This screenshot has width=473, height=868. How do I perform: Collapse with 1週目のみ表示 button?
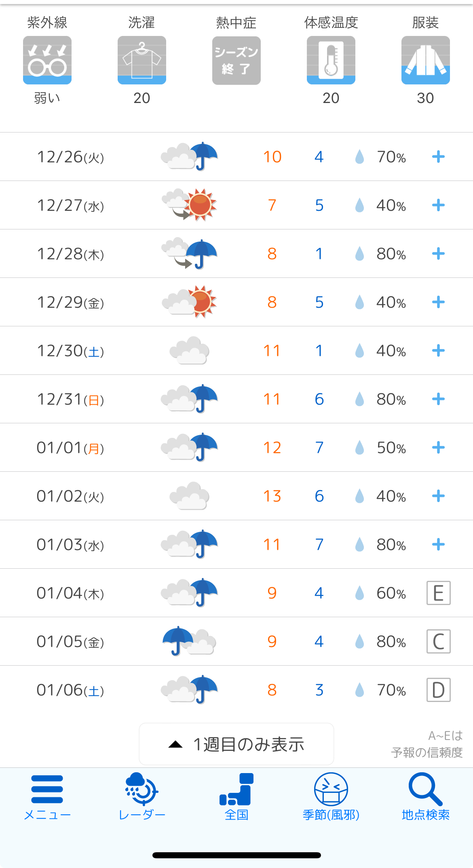pos(236,744)
